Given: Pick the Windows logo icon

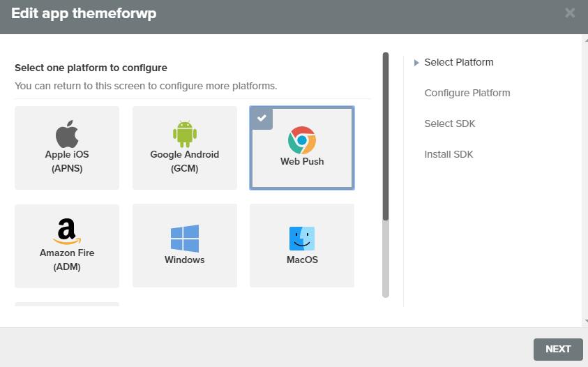Looking at the screenshot, I should point(185,239).
